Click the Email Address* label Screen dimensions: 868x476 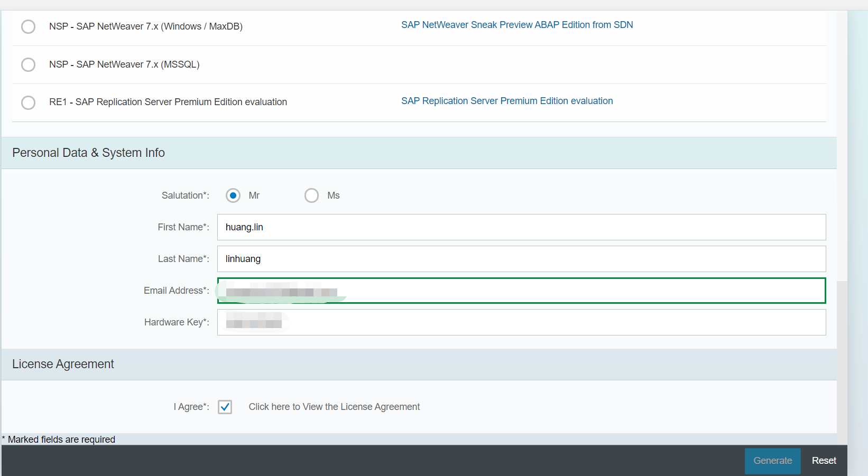177,291
